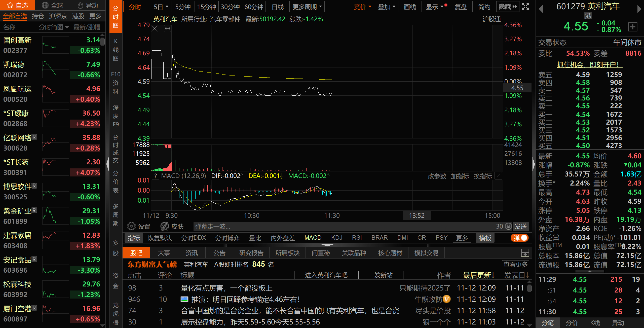
Task: Click the 进入英利汽车吧 button
Action: 326,275
